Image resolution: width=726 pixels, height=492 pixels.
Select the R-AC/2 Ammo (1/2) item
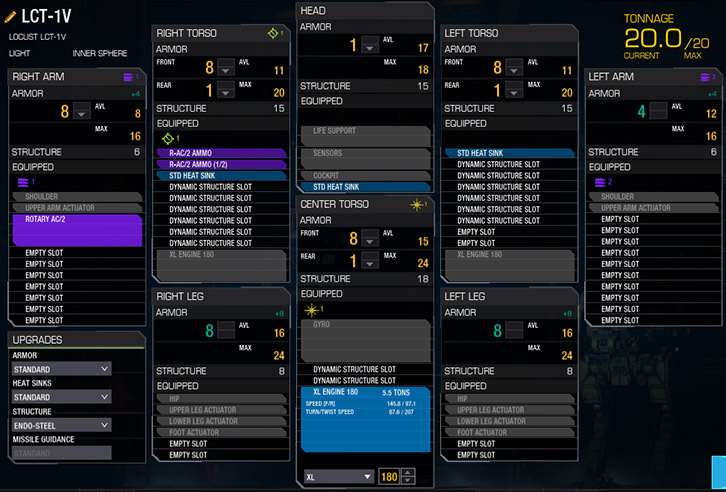coord(221,164)
